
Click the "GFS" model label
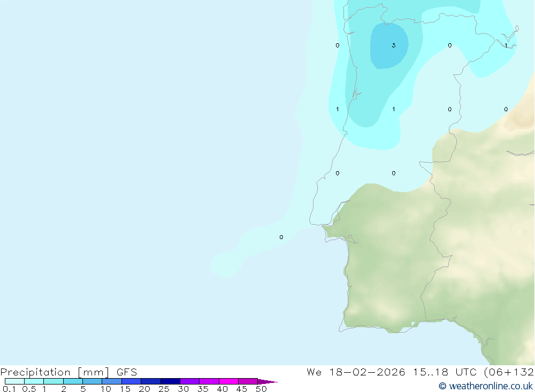click(127, 372)
